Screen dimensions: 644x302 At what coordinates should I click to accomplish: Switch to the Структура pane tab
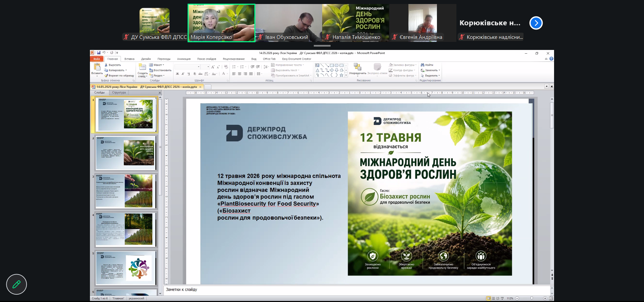point(119,93)
